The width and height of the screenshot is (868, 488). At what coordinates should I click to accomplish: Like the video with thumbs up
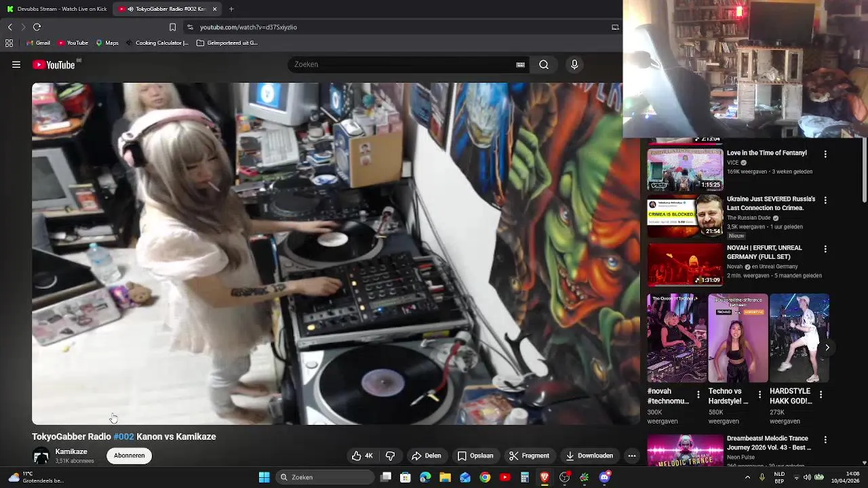coord(363,455)
